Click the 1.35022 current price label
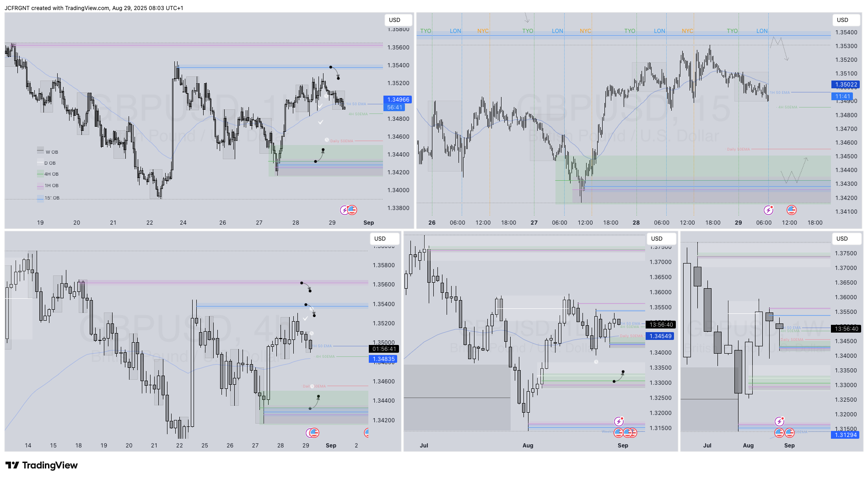 pyautogui.click(x=846, y=85)
